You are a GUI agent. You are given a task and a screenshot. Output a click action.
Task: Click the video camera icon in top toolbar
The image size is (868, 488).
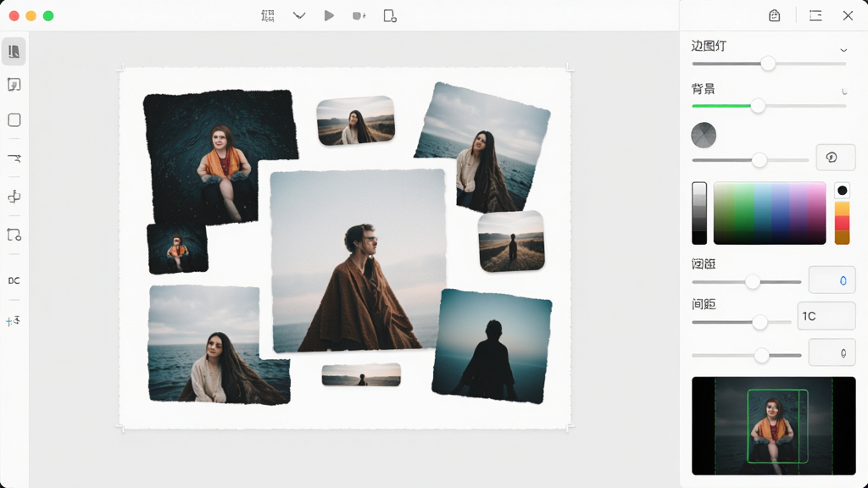[359, 16]
